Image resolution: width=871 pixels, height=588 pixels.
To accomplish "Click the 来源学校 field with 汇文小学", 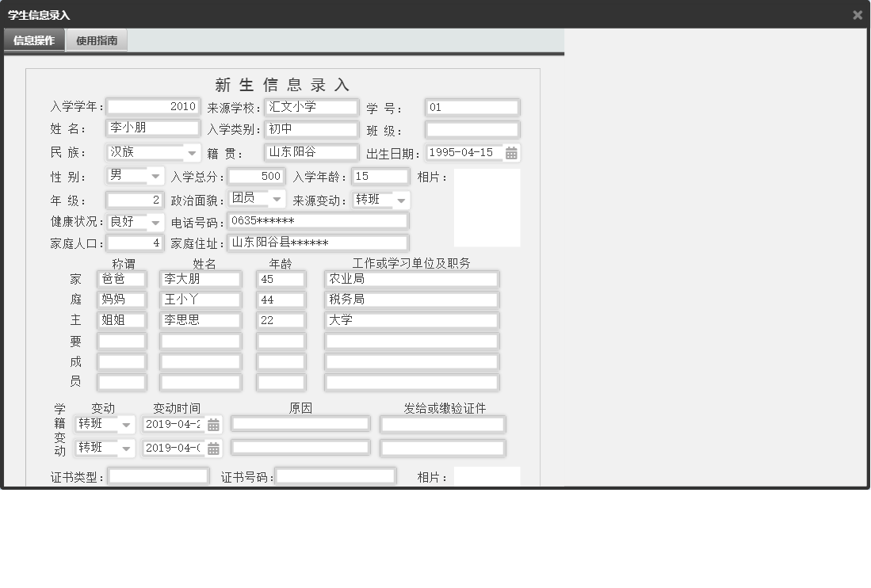I will (311, 107).
